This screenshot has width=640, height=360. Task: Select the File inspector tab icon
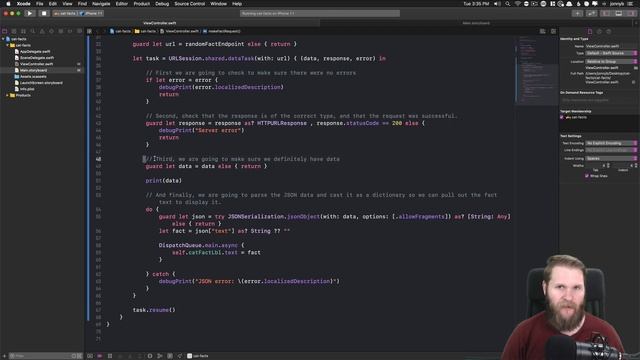click(590, 31)
